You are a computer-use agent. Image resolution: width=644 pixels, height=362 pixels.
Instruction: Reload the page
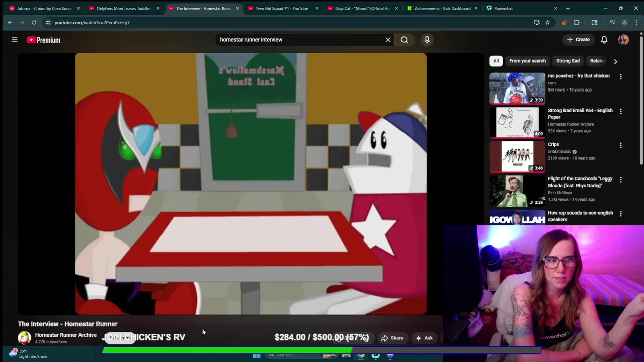(x=34, y=22)
